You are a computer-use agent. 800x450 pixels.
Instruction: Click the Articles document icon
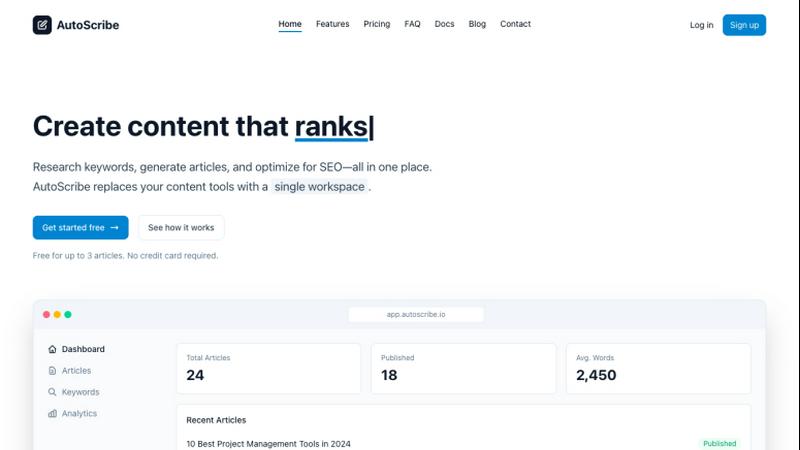click(52, 371)
